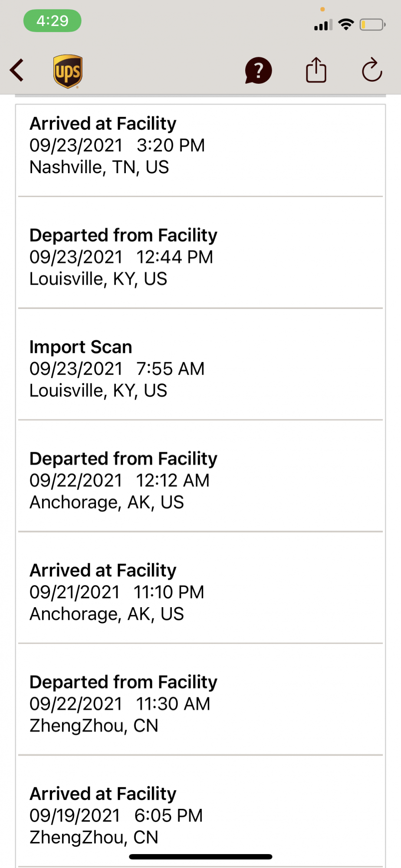Select the Nashville Arrived at Facility entry
The width and height of the screenshot is (401, 868).
pos(200,150)
